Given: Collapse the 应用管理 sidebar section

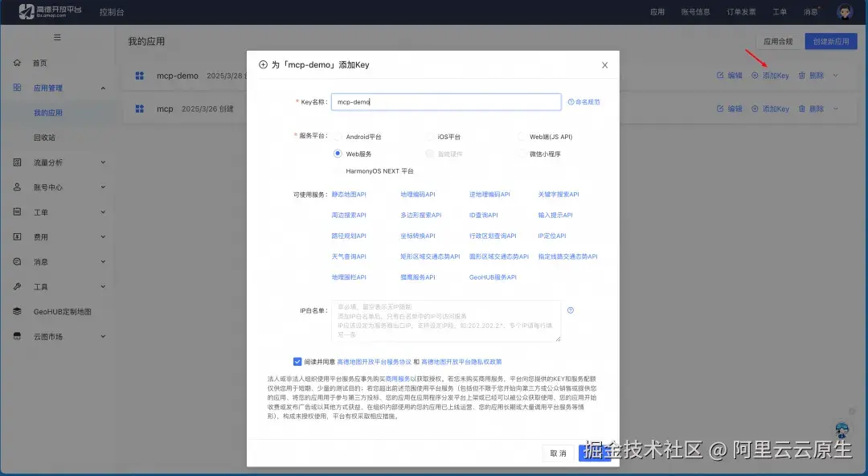Looking at the screenshot, I should pyautogui.click(x=103, y=88).
